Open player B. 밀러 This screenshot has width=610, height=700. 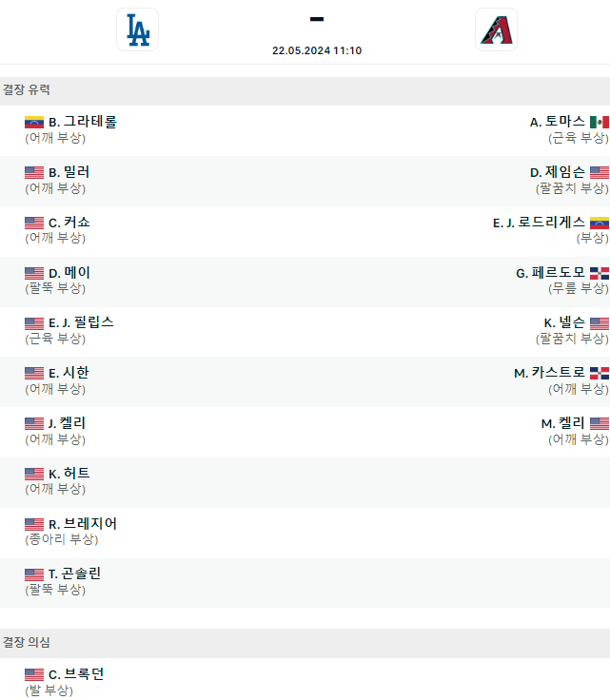point(69,172)
